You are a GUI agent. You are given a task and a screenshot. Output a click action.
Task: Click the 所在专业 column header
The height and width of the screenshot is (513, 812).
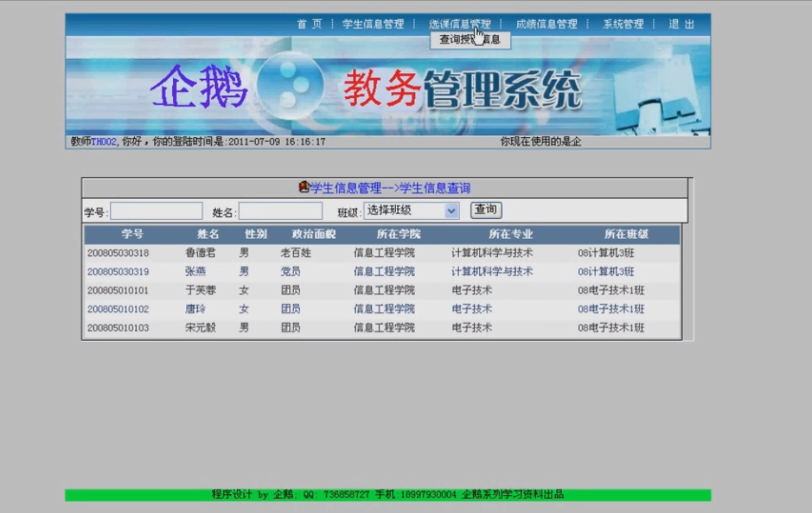[511, 234]
